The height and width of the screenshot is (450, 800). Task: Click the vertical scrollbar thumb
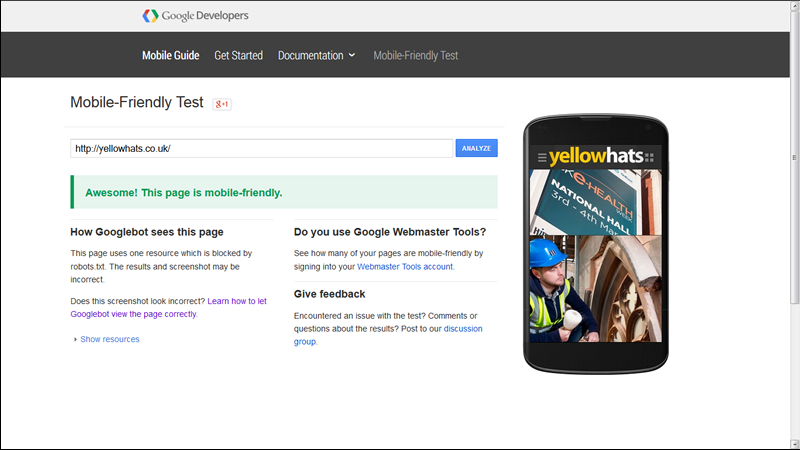794,158
